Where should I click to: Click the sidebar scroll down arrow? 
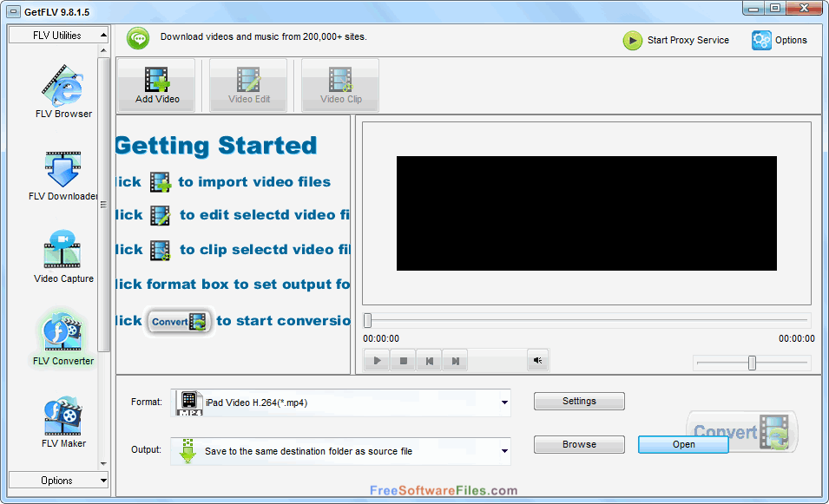[x=103, y=463]
